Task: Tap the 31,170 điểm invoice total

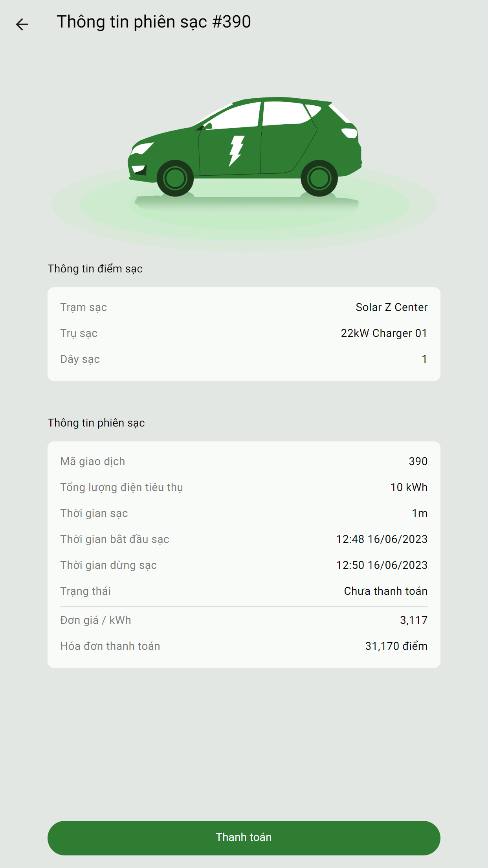Action: coord(396,646)
